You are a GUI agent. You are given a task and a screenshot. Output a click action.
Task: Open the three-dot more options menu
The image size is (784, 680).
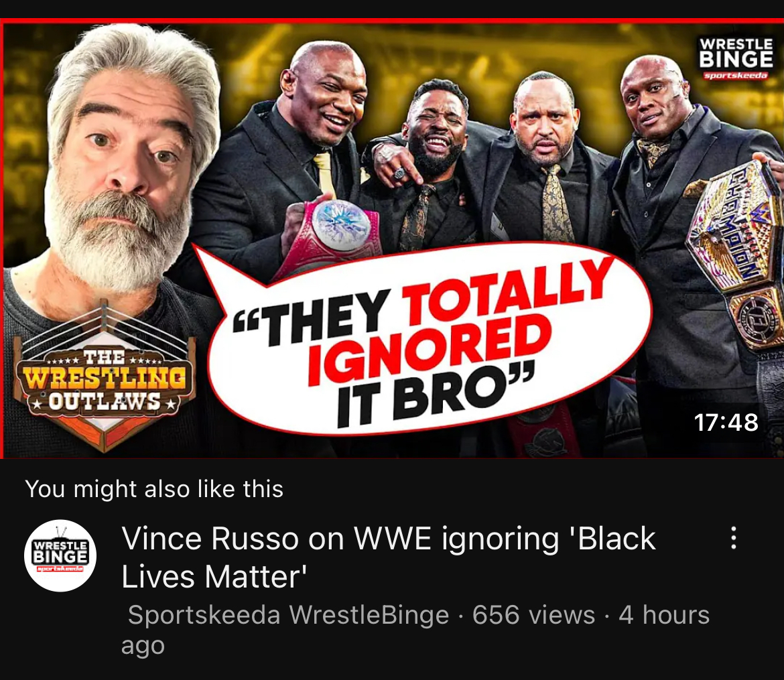coord(733,538)
